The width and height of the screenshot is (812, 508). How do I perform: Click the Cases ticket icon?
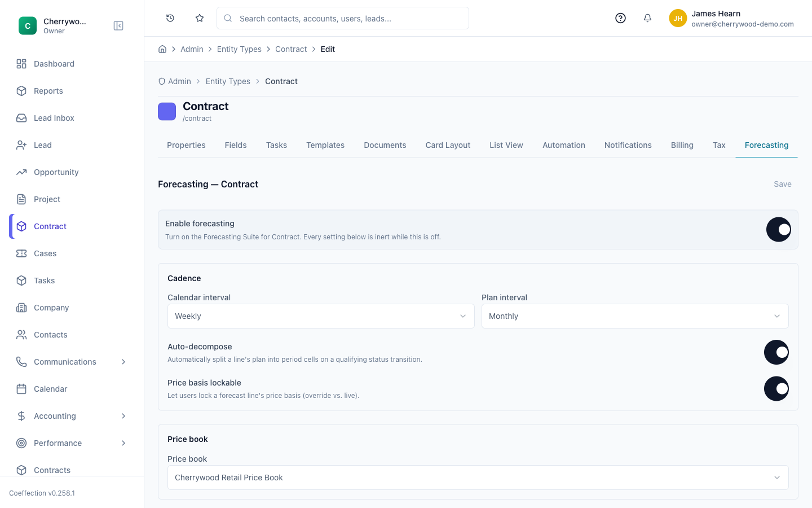(x=21, y=253)
